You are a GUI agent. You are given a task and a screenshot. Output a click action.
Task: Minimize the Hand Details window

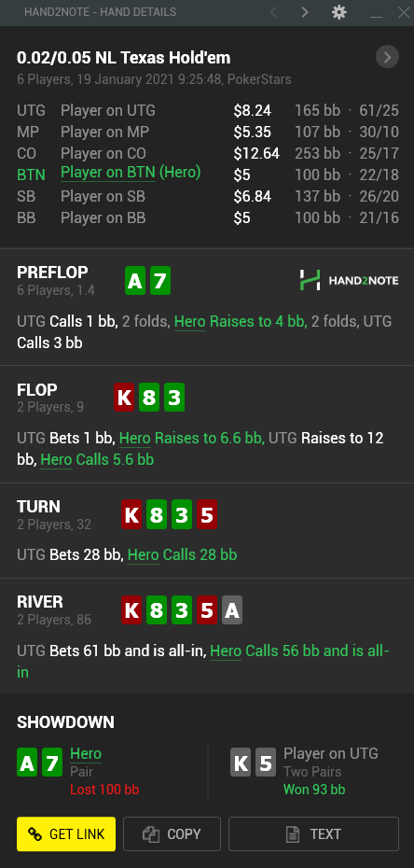pyautogui.click(x=377, y=13)
